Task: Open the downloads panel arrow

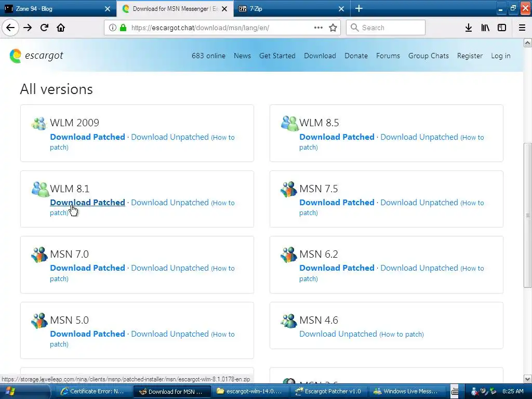Action: pos(469,28)
